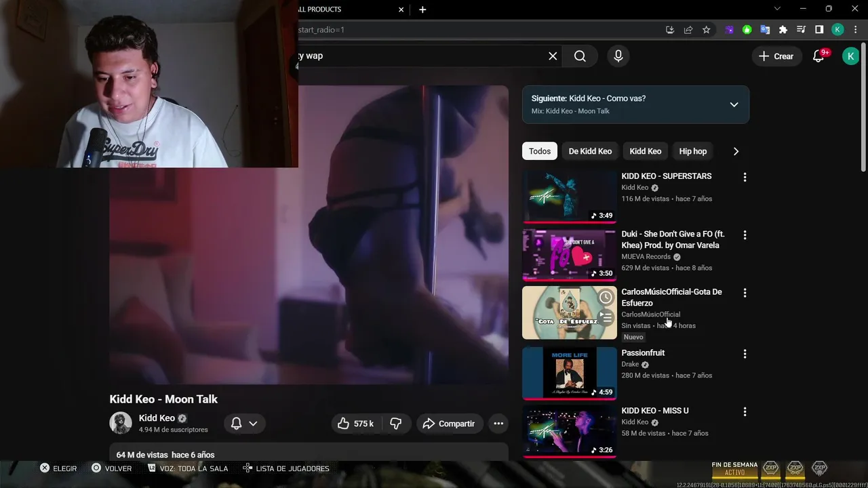Screen dimensions: 868x488
Task: Open the media control music-note icon
Action: (801, 30)
